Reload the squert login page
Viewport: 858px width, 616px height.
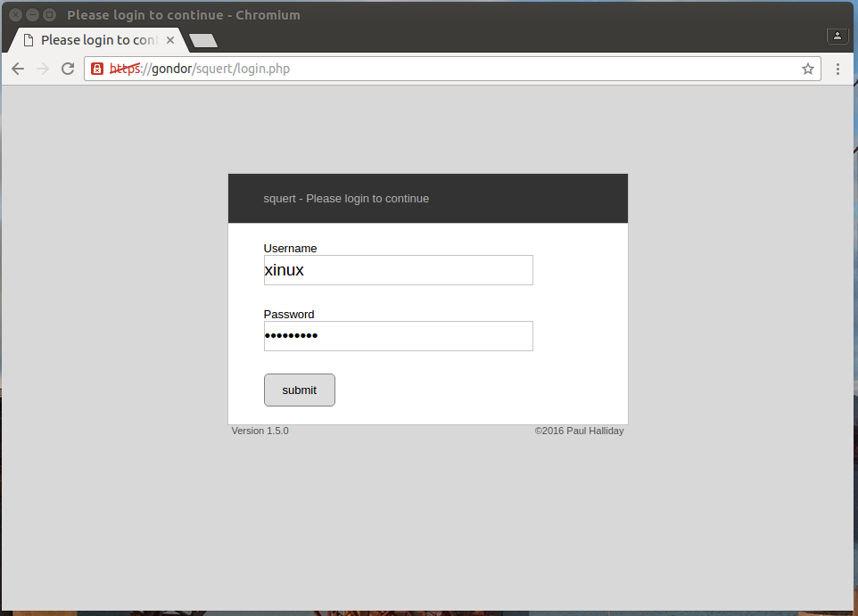(x=68, y=69)
